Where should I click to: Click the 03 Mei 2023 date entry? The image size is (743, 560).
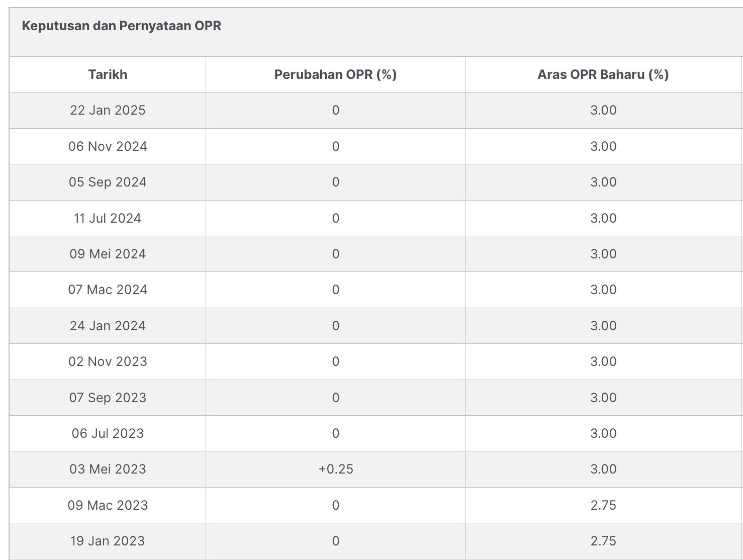pos(108,469)
